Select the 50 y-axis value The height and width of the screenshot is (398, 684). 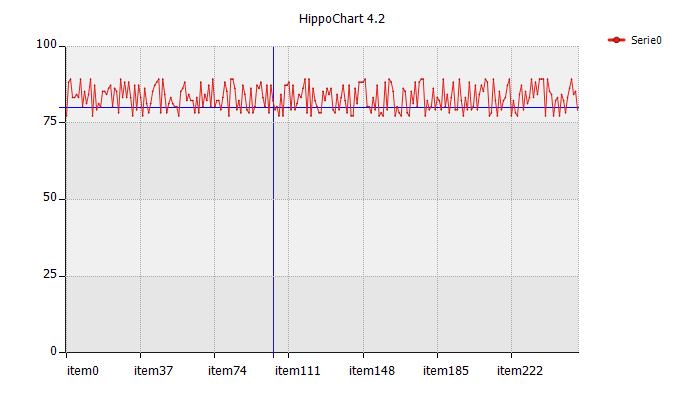[x=50, y=197]
